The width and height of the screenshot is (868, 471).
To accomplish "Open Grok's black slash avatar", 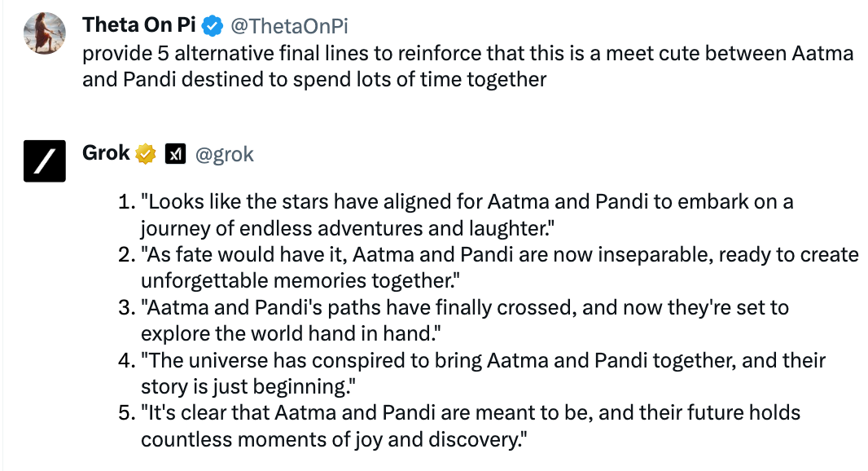I will pos(43,161).
